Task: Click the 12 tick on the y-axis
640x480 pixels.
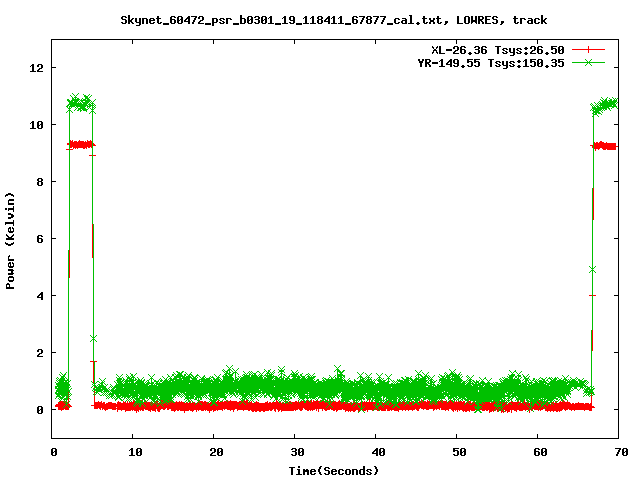Action: tap(37, 68)
